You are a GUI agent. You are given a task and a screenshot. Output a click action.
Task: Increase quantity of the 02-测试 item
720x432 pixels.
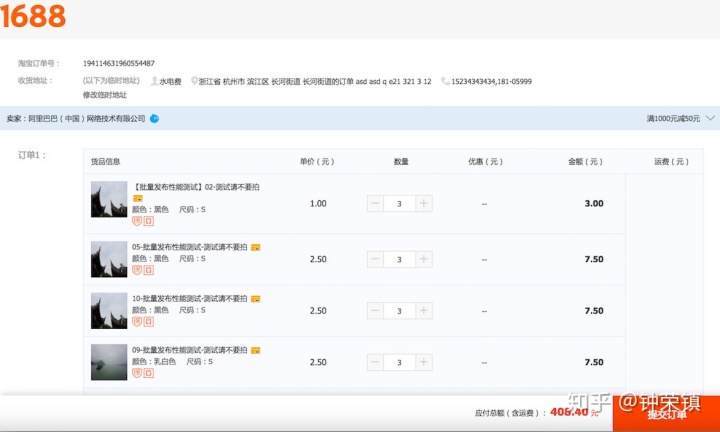point(424,203)
